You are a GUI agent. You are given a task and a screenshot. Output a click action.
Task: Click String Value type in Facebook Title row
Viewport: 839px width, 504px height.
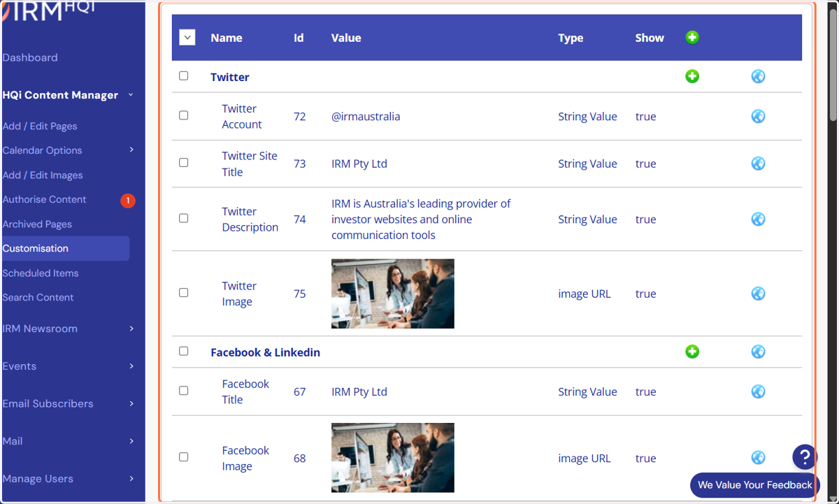587,391
